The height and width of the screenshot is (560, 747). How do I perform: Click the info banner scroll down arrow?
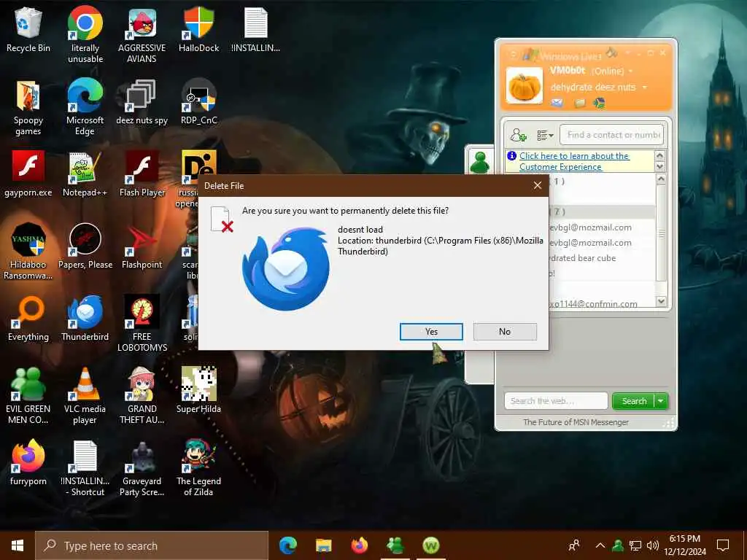point(659,167)
